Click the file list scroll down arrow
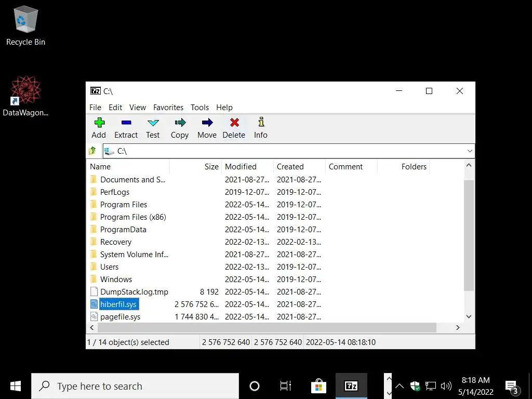The image size is (532, 399). tap(469, 316)
